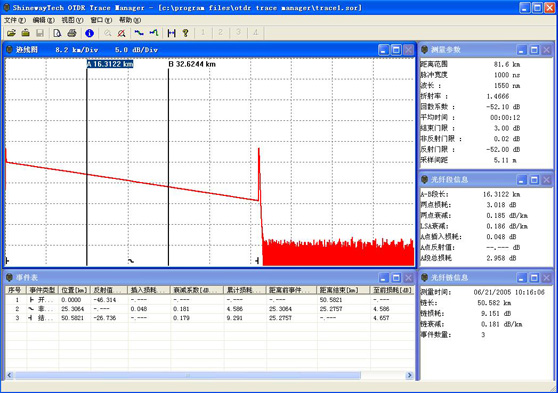Open the blue info icon
The height and width of the screenshot is (393, 558).
pyautogui.click(x=89, y=33)
